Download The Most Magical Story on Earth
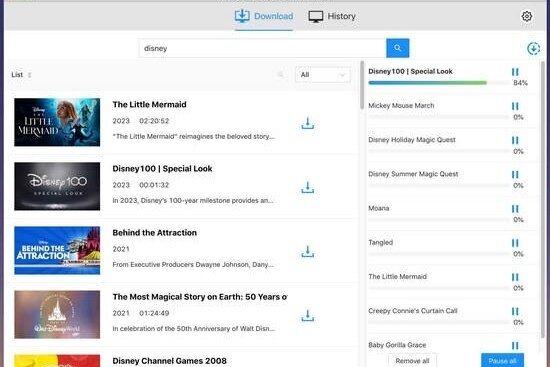 point(308,315)
